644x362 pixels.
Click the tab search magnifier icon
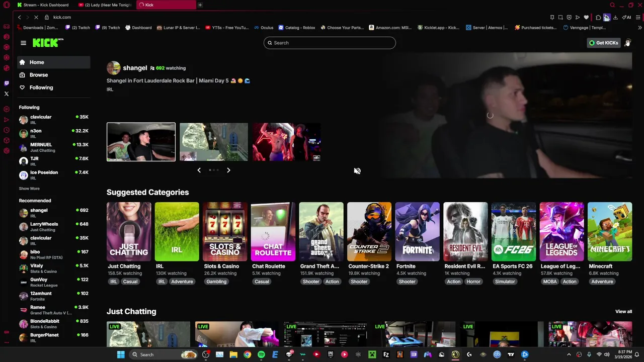pyautogui.click(x=612, y=5)
